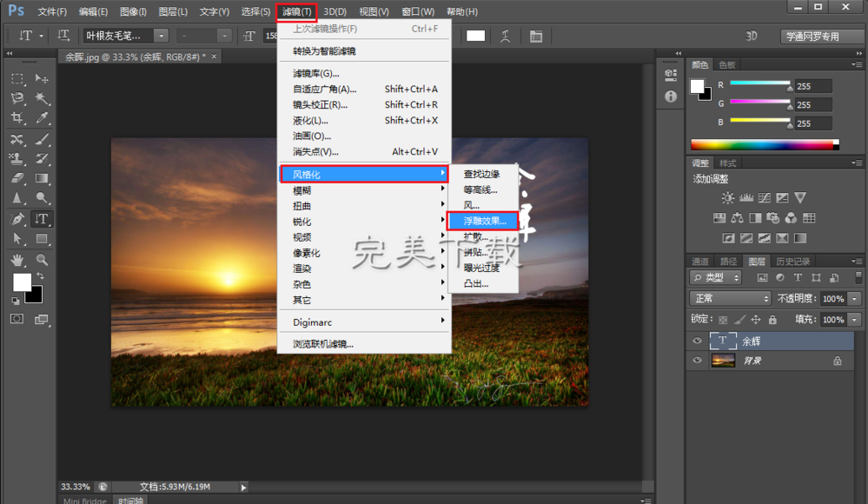Click 浮雕效果 in the submenu

pos(484,221)
